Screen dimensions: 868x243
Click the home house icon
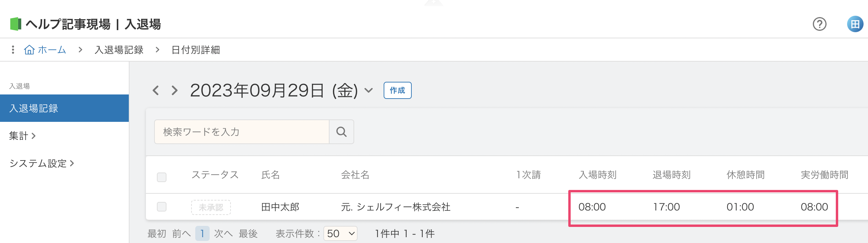point(29,50)
